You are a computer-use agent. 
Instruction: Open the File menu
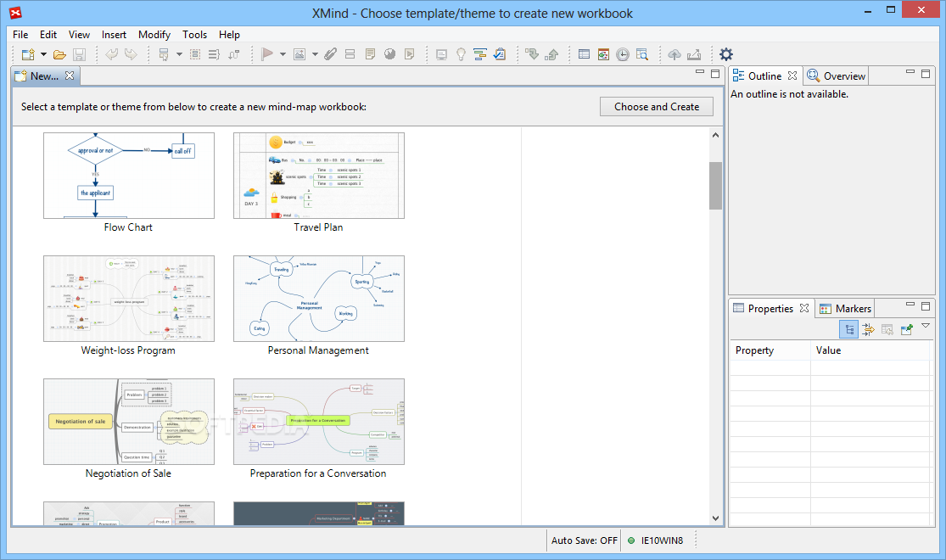(x=20, y=35)
